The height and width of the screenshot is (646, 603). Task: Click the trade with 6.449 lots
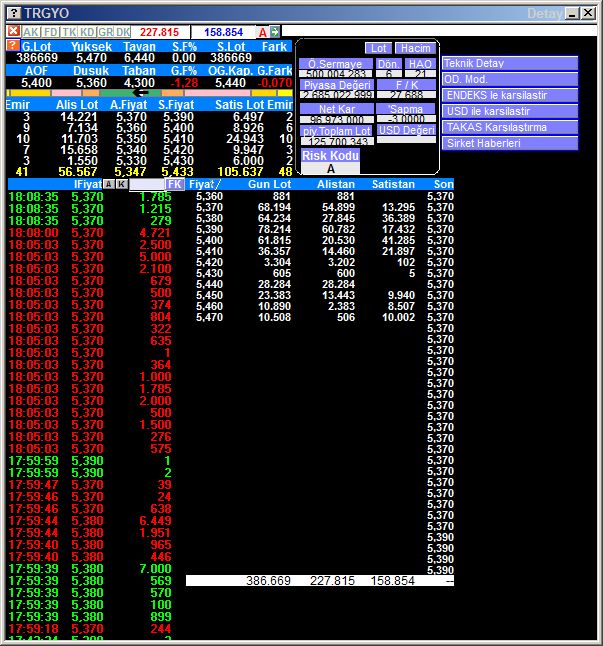(x=90, y=521)
